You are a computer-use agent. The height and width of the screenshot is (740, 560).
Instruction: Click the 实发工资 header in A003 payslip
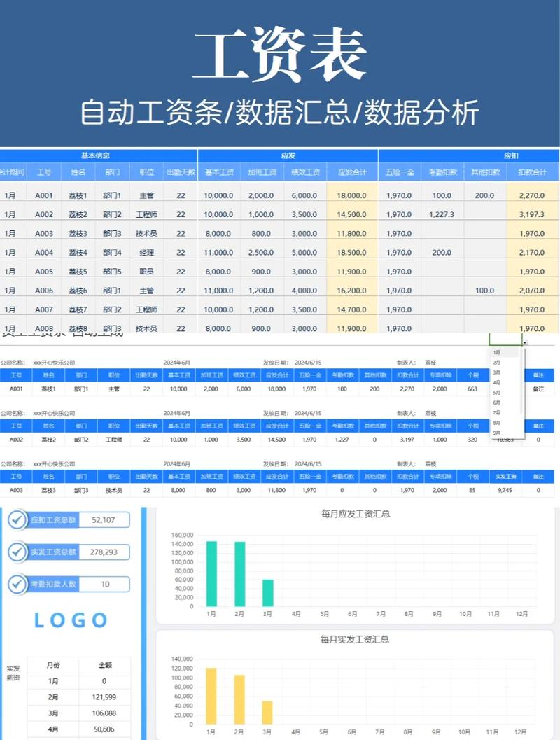pyautogui.click(x=505, y=477)
